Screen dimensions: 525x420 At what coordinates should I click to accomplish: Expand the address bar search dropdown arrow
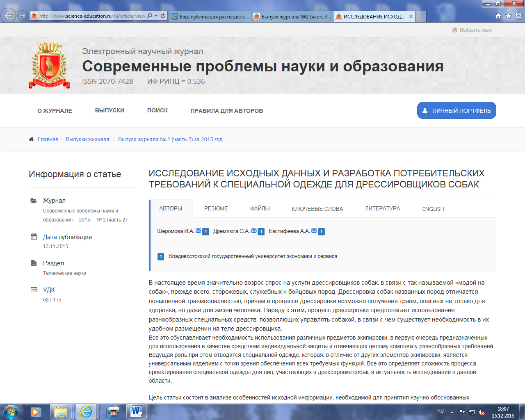click(156, 16)
